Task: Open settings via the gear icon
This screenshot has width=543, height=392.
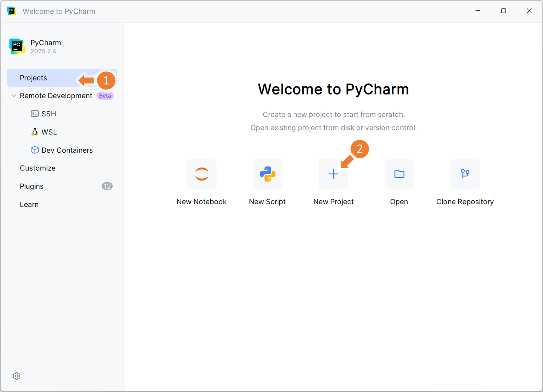Action: [17, 376]
